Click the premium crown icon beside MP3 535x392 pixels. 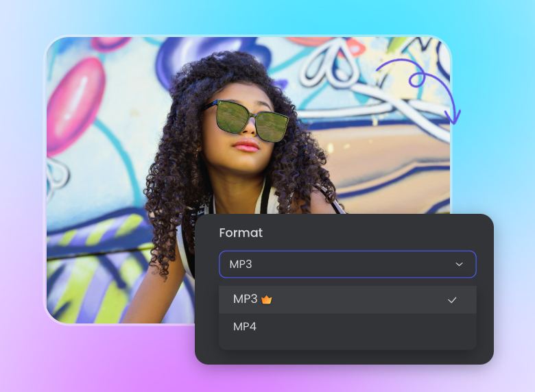267,299
